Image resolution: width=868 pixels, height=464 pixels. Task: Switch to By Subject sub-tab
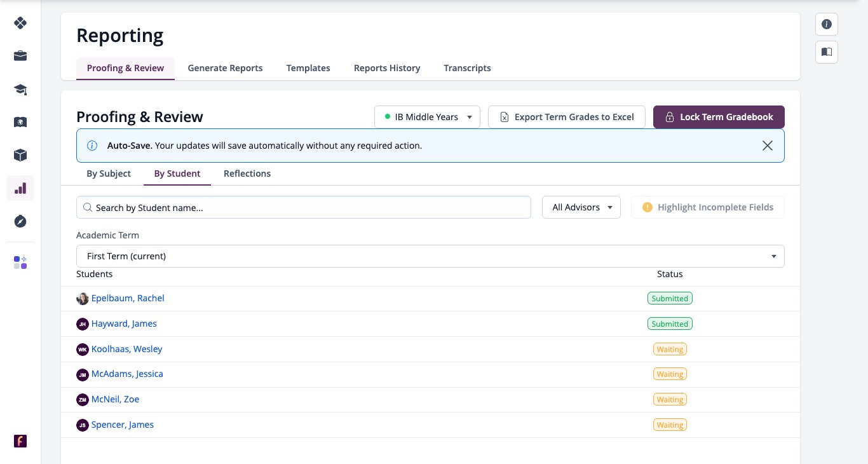point(109,174)
